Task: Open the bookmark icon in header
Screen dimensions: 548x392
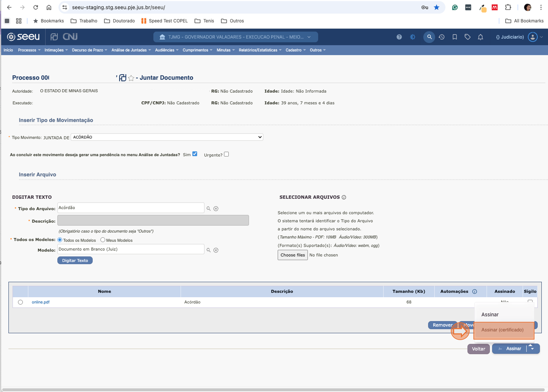Action: 455,37
